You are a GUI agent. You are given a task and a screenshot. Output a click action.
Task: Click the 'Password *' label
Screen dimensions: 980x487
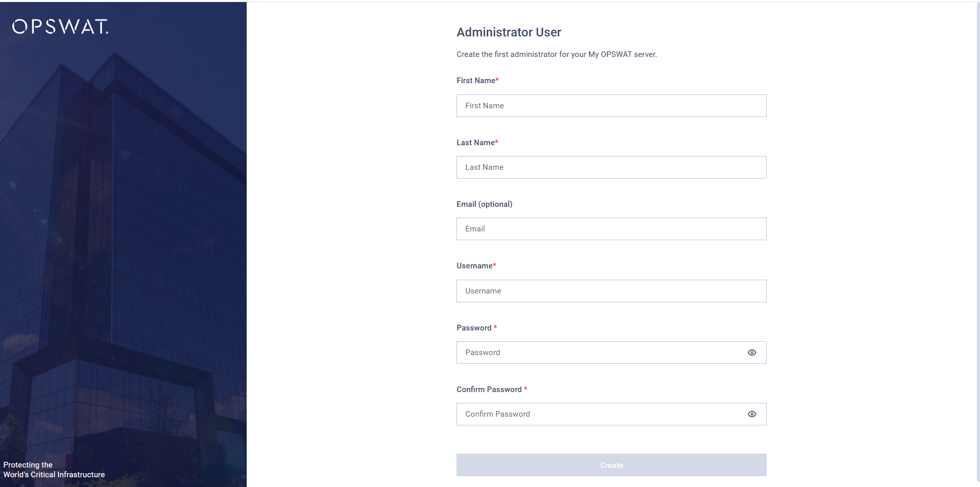click(476, 328)
